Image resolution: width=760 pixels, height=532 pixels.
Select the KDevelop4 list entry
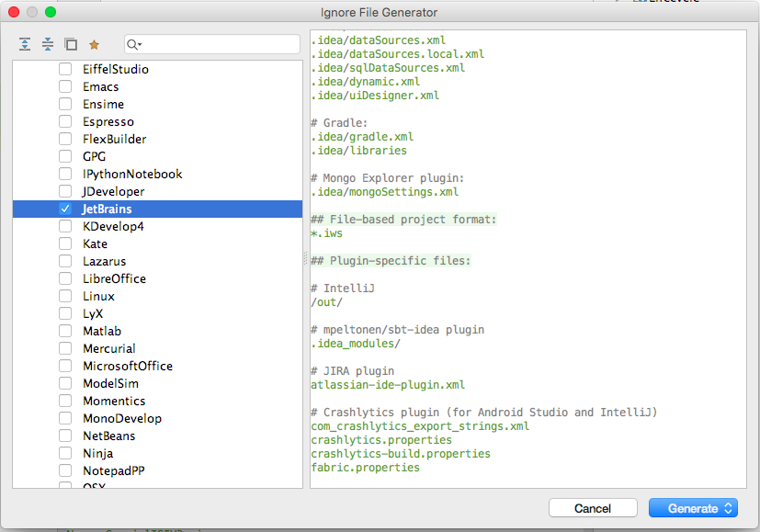coord(113,227)
